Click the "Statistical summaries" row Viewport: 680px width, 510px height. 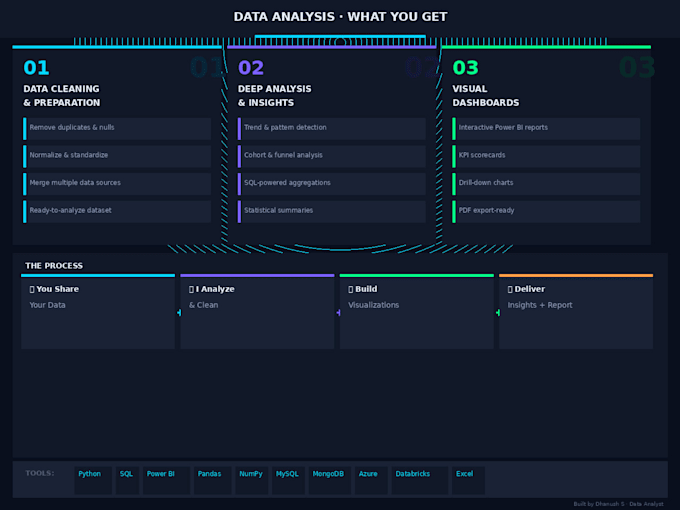click(x=331, y=212)
